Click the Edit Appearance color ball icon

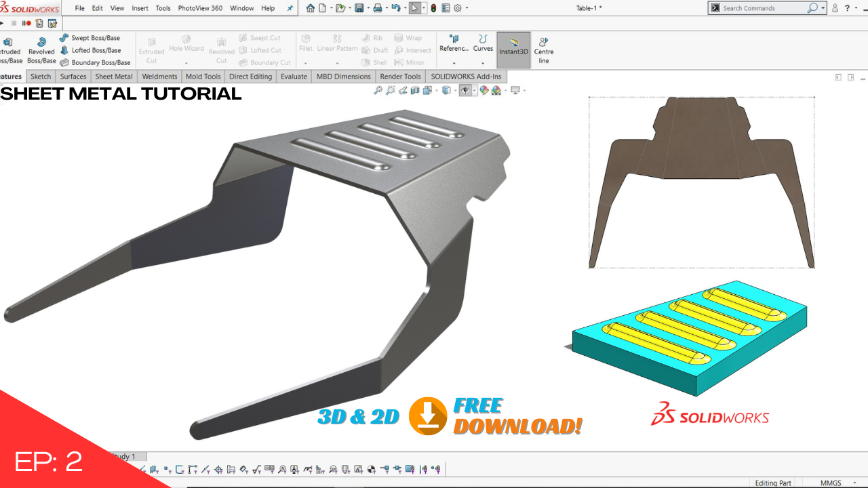coord(484,90)
